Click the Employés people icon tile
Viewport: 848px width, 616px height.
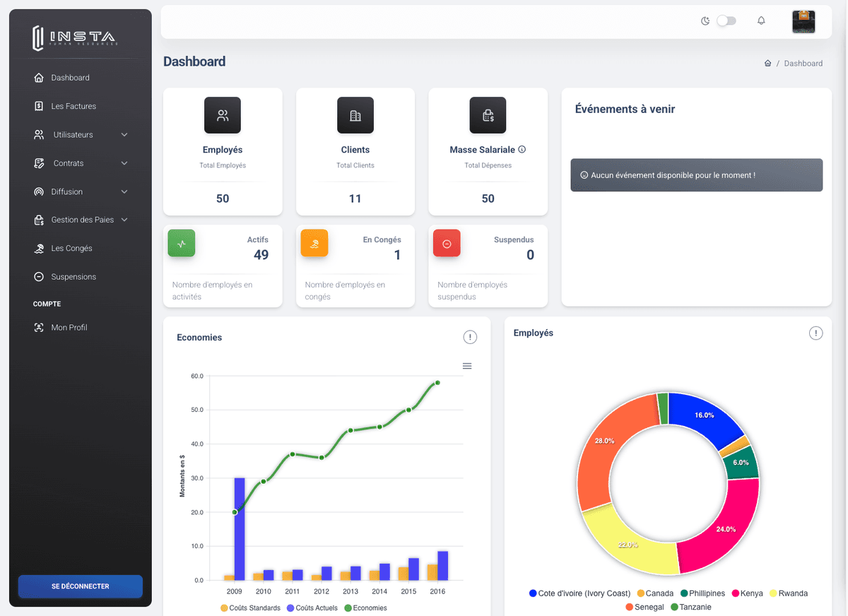[x=223, y=116]
